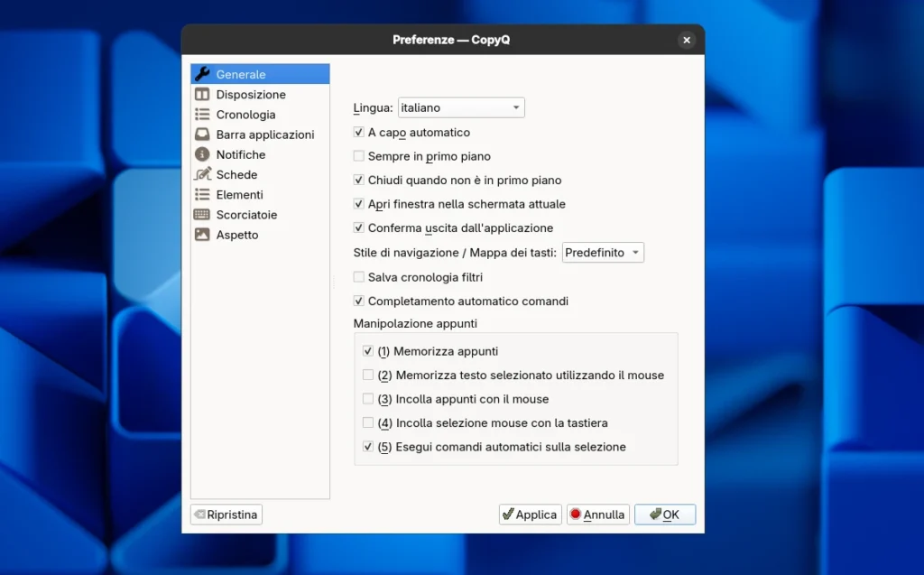Confirm settings with the OK button
The image size is (924, 575).
pyautogui.click(x=665, y=515)
